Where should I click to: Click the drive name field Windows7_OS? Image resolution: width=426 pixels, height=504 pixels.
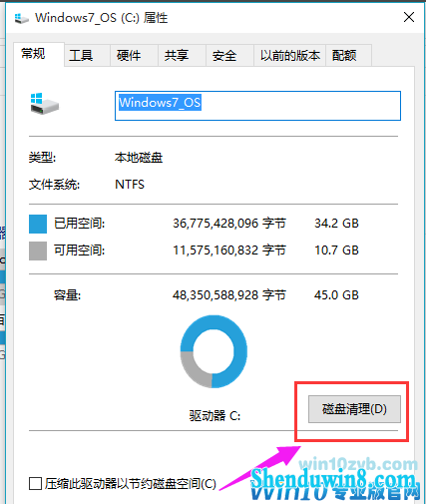257,106
